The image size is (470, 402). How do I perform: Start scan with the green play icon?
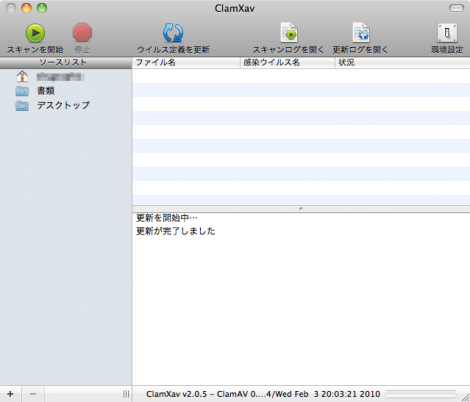pyautogui.click(x=35, y=33)
